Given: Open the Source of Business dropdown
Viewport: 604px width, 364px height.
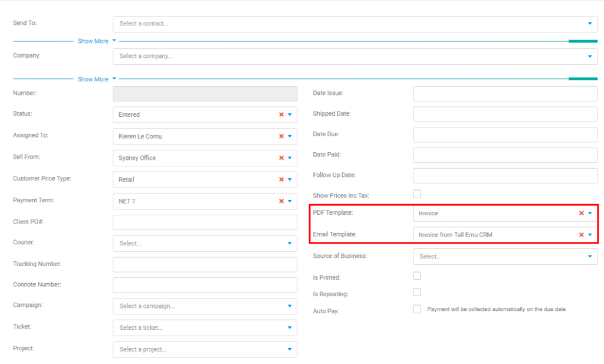Looking at the screenshot, I should pyautogui.click(x=590, y=256).
